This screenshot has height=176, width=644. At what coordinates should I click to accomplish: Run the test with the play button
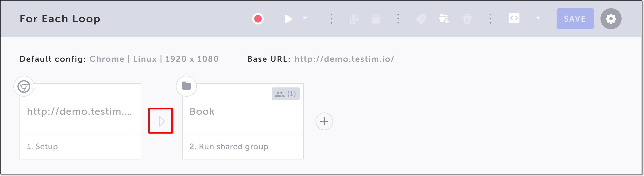pos(288,19)
